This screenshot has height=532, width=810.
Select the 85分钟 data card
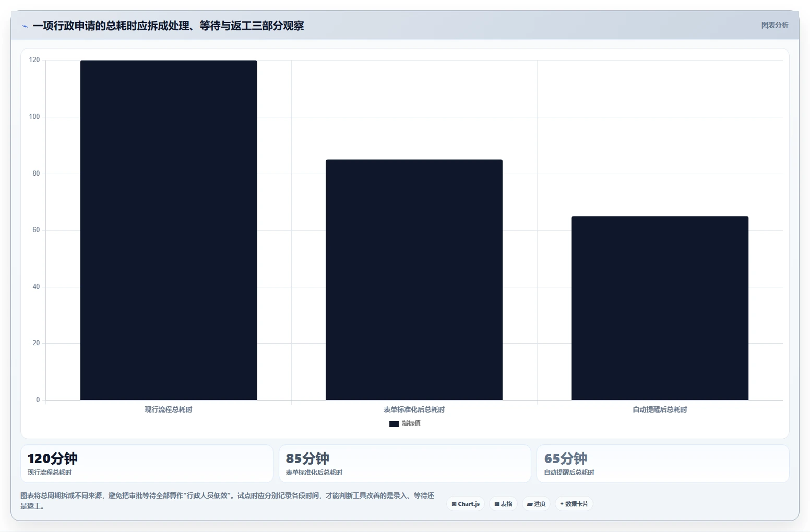click(405, 464)
